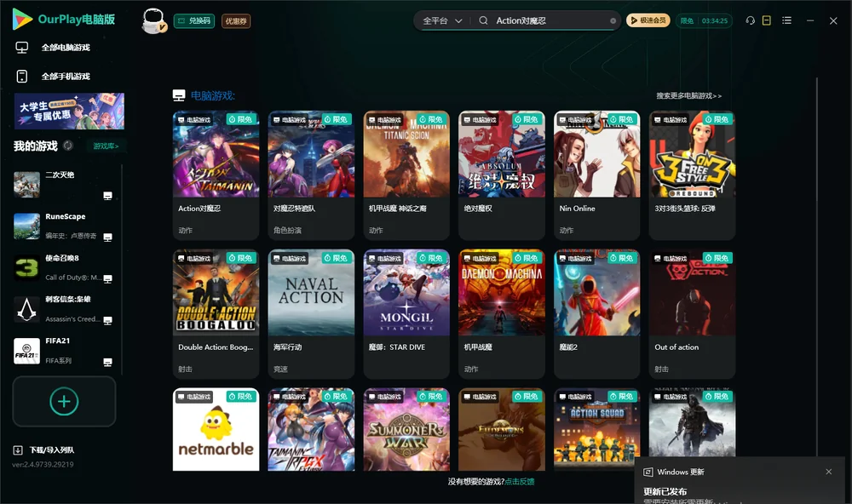Open the 游戏库 link
The image size is (852, 504).
click(x=106, y=146)
